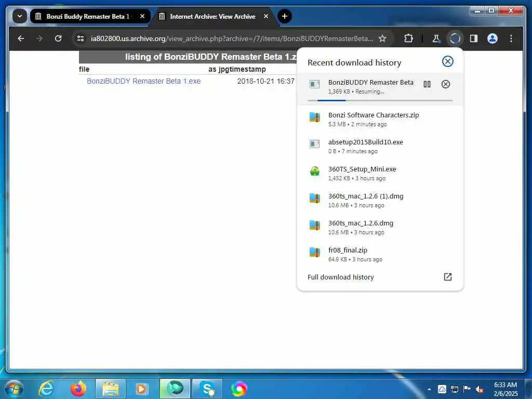Image resolution: width=532 pixels, height=399 pixels.
Task: Click the 360TS_Setup_Mini.exe green icon
Action: pos(314,171)
